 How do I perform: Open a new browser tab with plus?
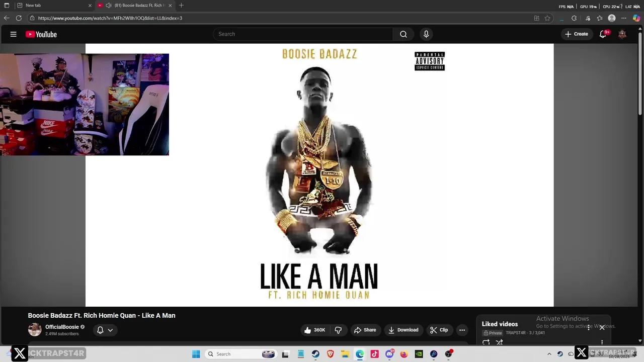[181, 5]
